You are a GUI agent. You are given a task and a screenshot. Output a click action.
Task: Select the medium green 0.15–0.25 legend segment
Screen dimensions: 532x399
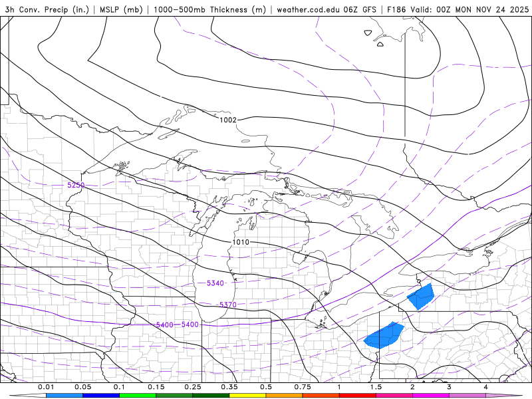[174, 396]
